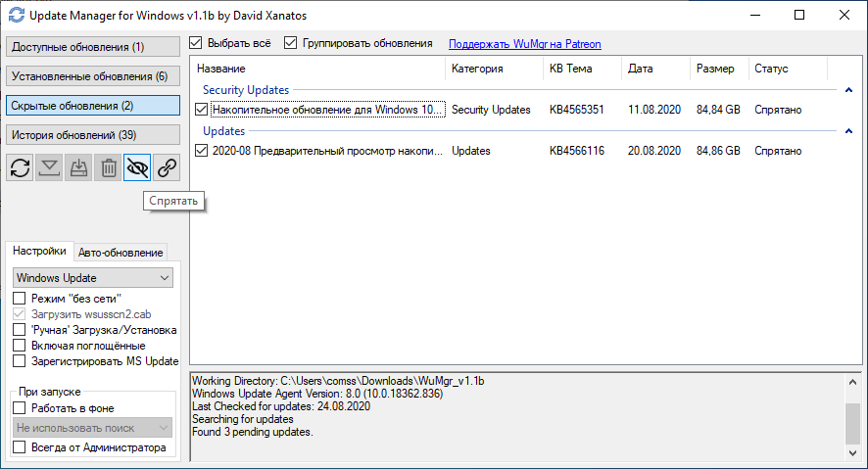Enable 'Всегда от Администратора' checkbox
868x469 pixels.
click(x=20, y=446)
